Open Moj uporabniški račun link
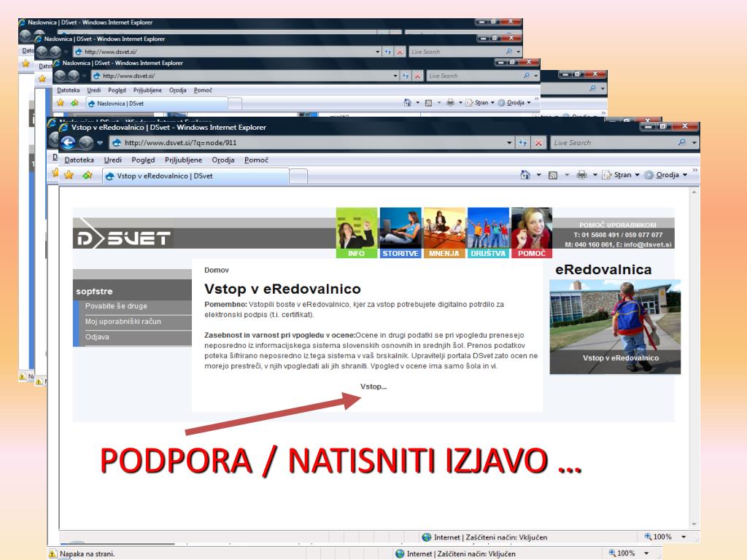This screenshot has height=560, width=747. 123,322
